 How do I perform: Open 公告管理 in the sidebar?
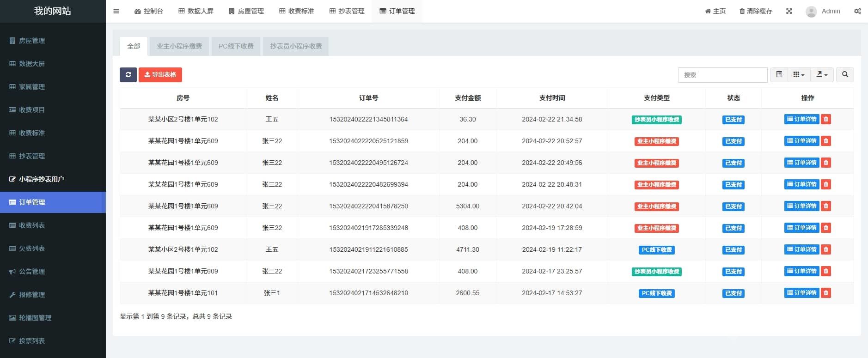[x=32, y=272]
